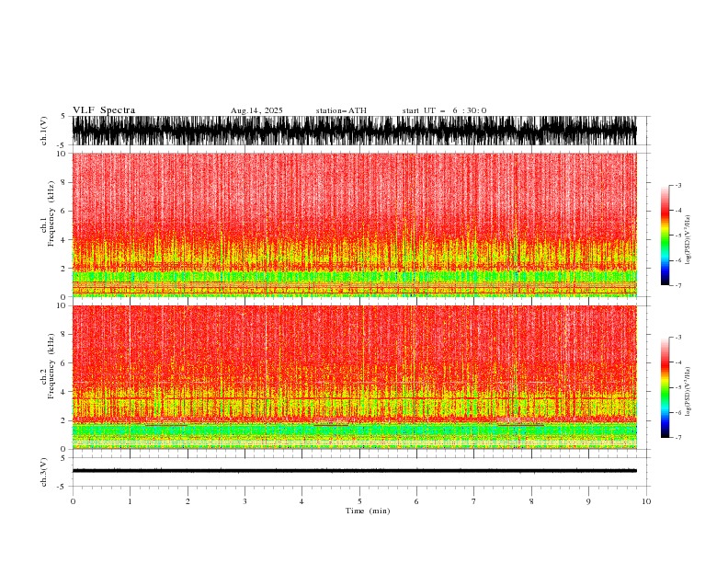
Task: Click the "station=ATH" label
Action: [341, 110]
